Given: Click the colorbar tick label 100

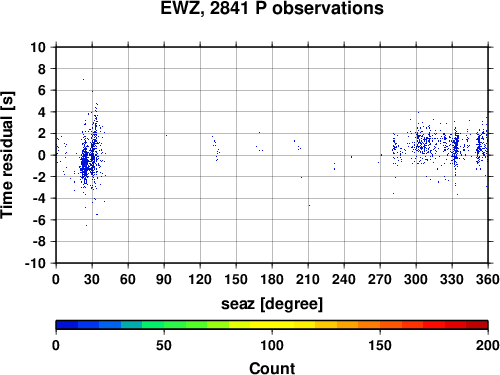Looking at the screenshot, I should pos(272,345).
